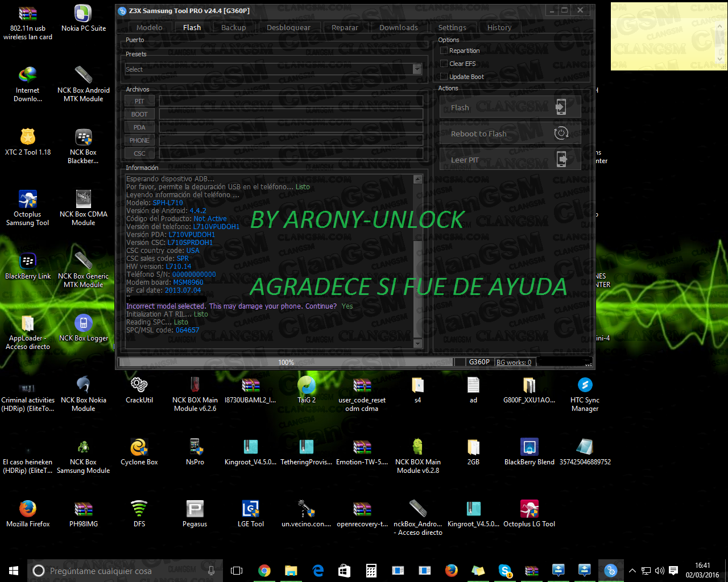This screenshot has width=728, height=582.
Task: Click the Flash action button
Action: pos(510,107)
